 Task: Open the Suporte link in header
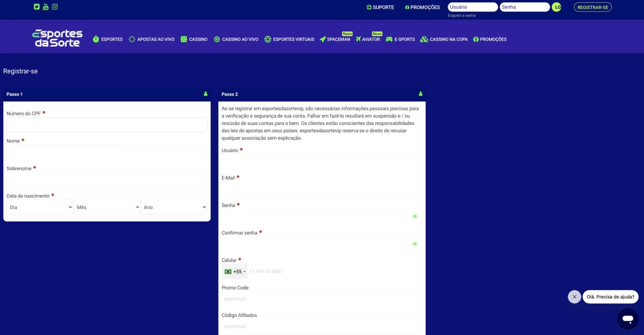point(380,7)
